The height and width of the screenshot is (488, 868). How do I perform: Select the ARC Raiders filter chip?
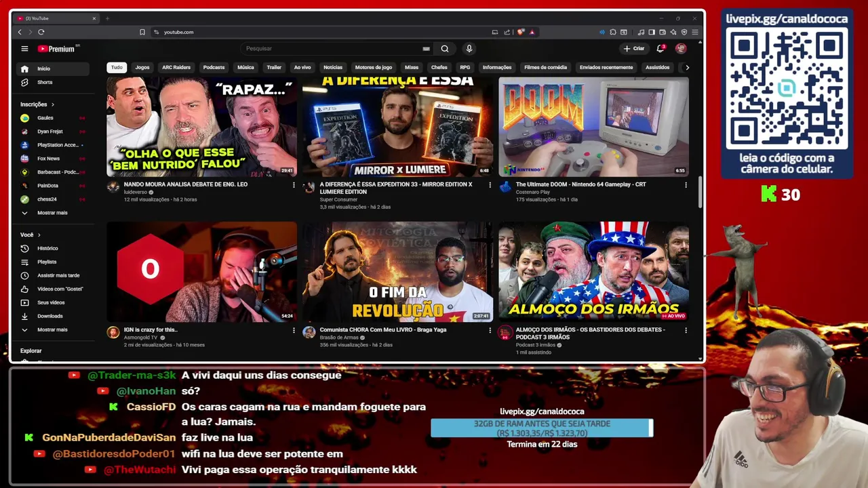click(x=176, y=67)
